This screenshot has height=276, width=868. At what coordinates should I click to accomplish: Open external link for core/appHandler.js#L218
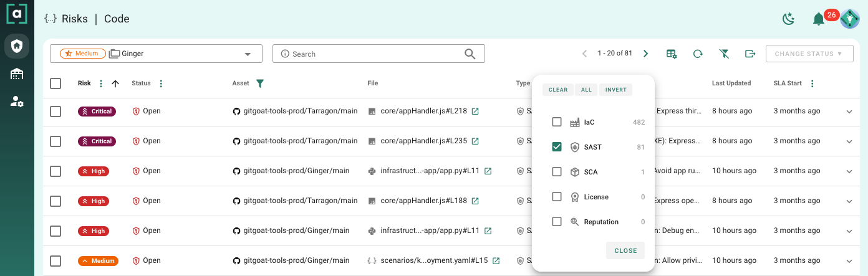(x=475, y=112)
